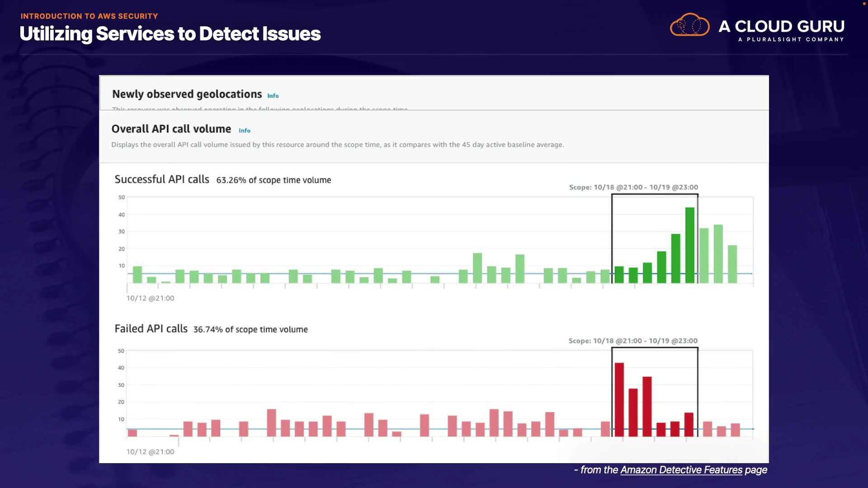Click the successful calls scope time label

(x=633, y=187)
